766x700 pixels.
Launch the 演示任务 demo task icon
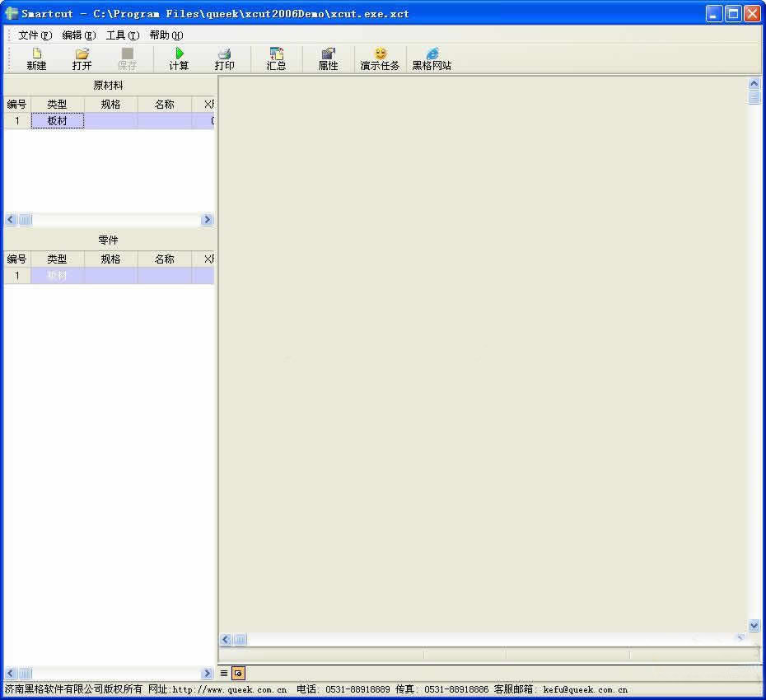coord(380,54)
